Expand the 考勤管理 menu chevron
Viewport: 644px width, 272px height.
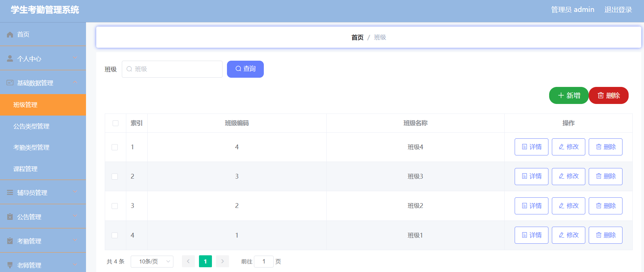75,240
